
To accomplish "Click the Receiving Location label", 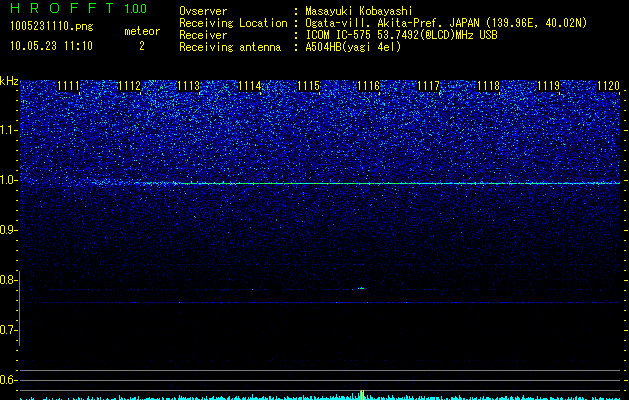I will 233,23.
